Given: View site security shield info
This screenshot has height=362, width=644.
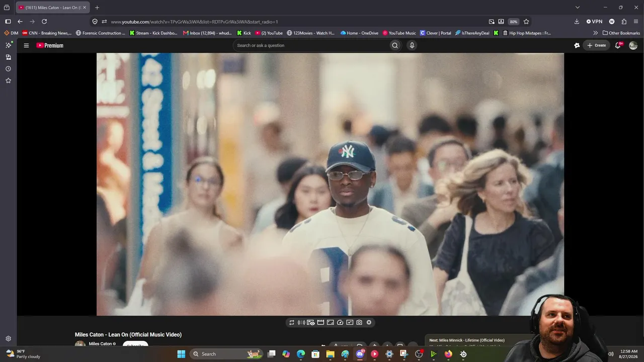Looking at the screenshot, I should coord(95,22).
